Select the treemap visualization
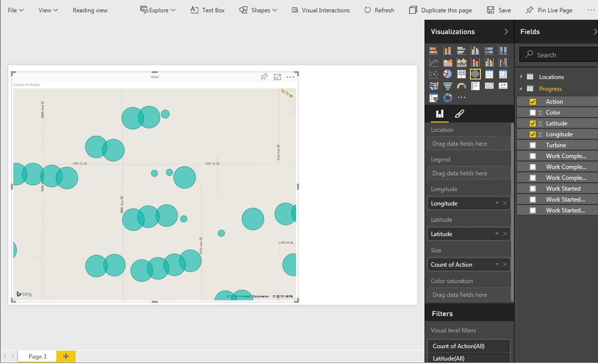 pyautogui.click(x=461, y=74)
